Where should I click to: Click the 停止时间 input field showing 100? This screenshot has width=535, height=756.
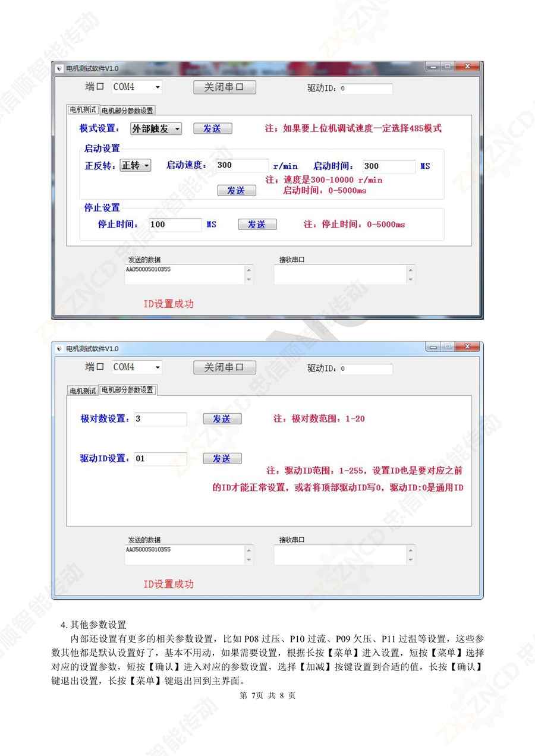pos(175,225)
